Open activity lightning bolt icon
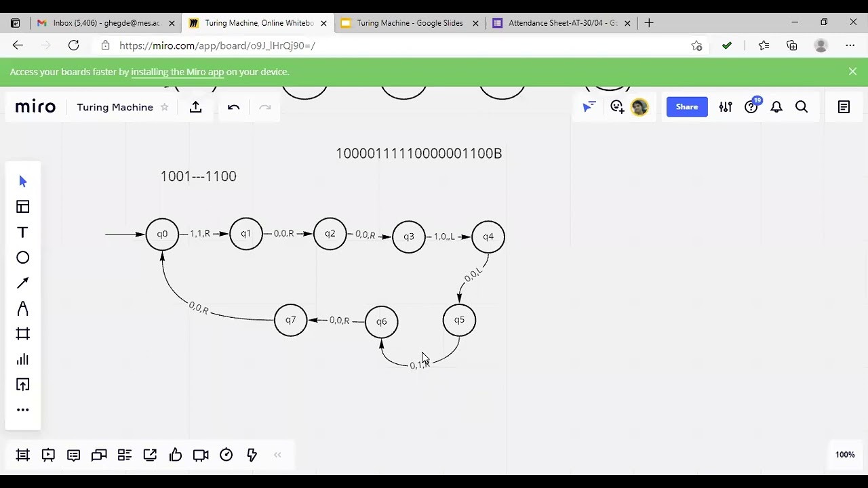Viewport: 868px width, 488px height. coord(252,455)
